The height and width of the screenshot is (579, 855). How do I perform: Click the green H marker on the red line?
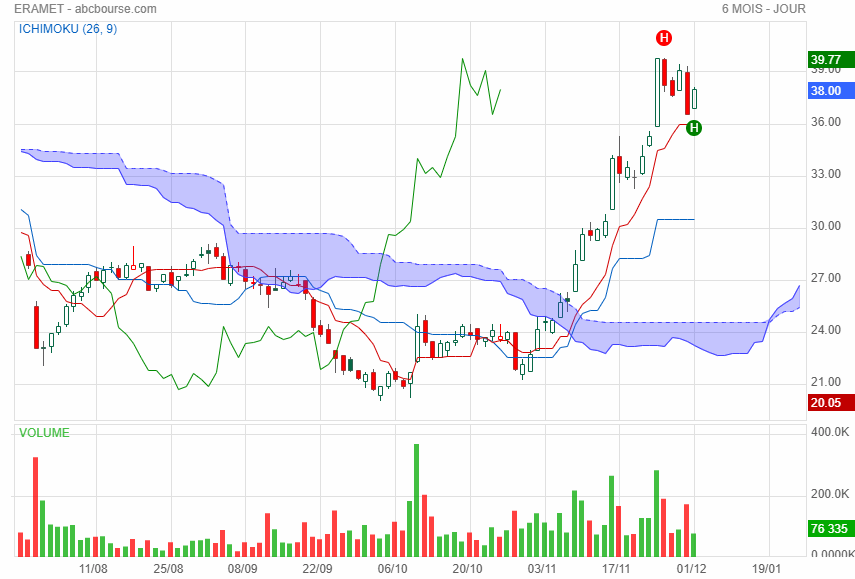click(694, 128)
